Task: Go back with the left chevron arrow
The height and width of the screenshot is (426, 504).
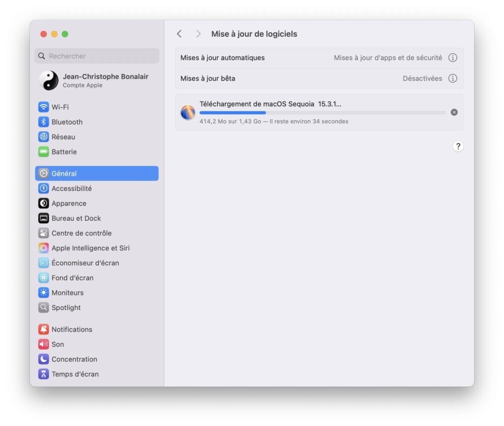Action: pyautogui.click(x=179, y=33)
